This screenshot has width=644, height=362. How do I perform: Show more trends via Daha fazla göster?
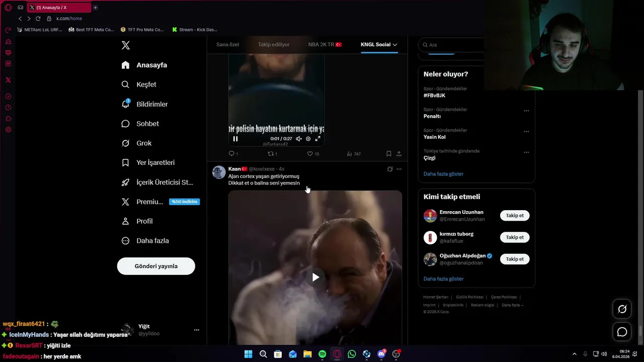point(443,174)
